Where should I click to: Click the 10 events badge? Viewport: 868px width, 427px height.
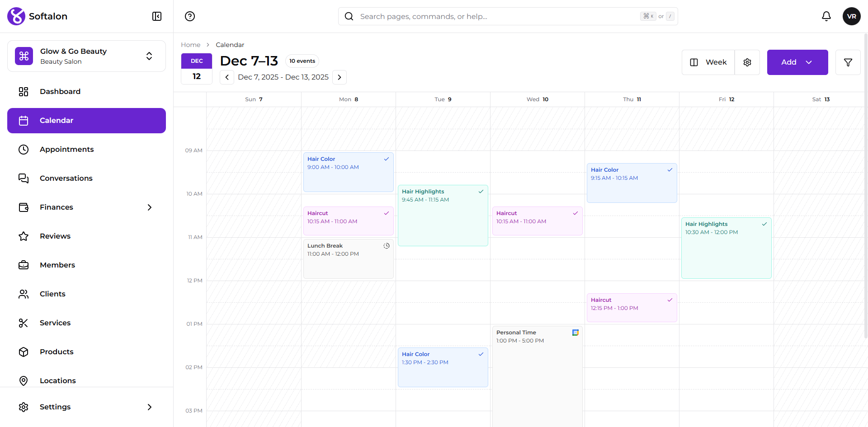click(302, 61)
